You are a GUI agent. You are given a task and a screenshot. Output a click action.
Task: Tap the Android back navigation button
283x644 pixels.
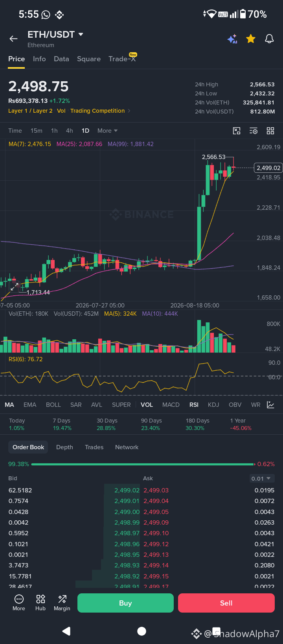[66, 631]
